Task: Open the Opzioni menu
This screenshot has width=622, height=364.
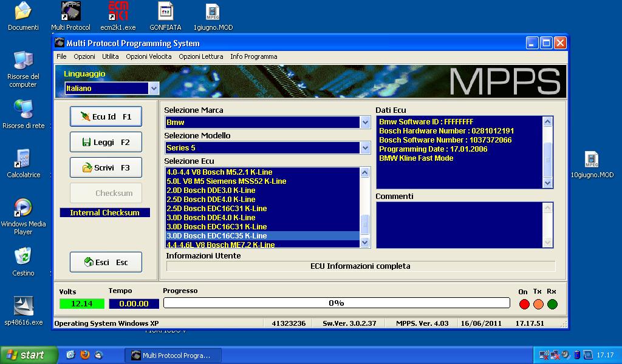Action: (84, 56)
